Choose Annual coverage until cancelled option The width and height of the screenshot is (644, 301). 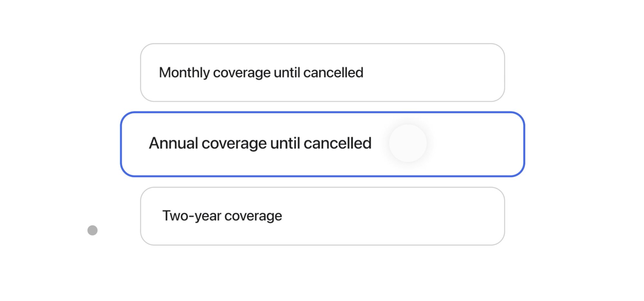pyautogui.click(x=322, y=144)
